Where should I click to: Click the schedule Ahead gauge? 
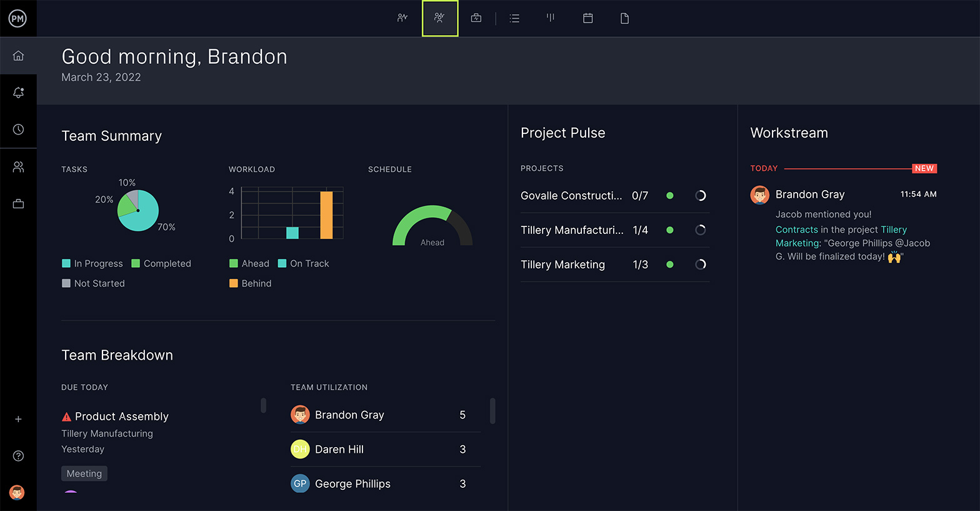432,226
